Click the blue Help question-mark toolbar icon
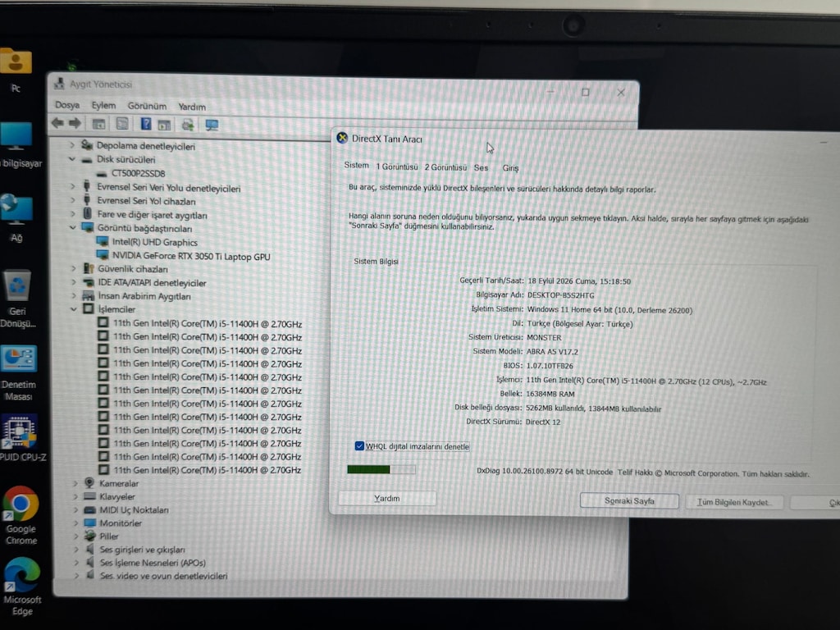This screenshot has width=840, height=630. point(146,125)
